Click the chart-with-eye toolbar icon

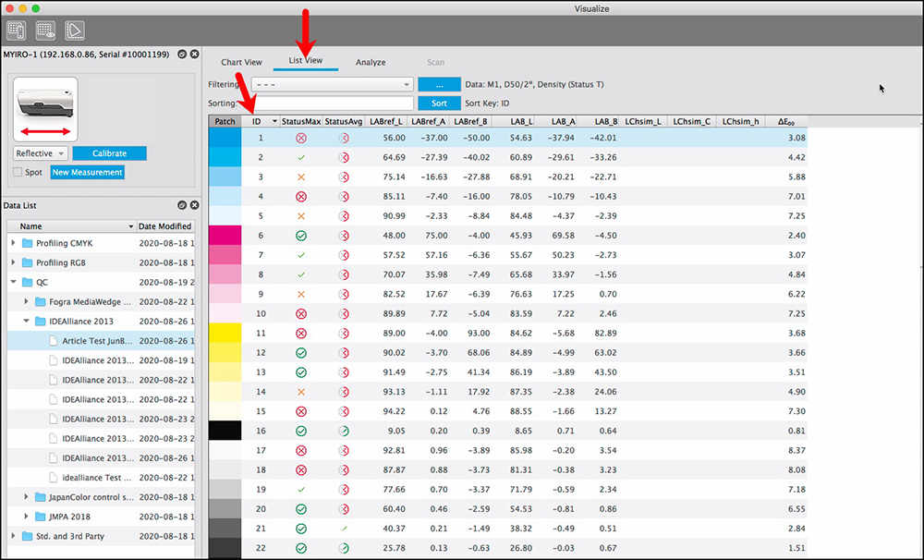[x=45, y=30]
